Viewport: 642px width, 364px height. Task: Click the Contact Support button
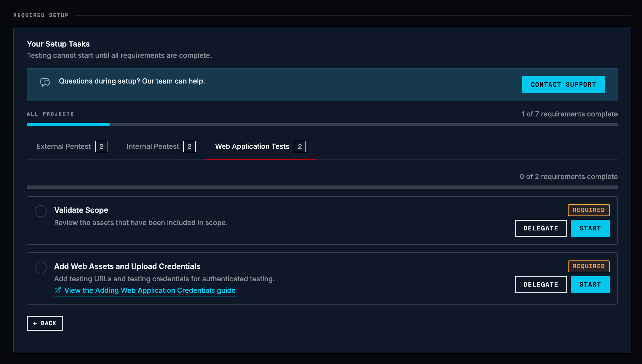pos(563,84)
